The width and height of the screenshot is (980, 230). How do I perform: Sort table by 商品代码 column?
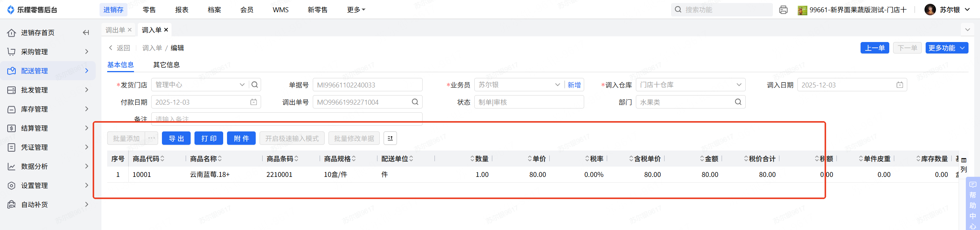pyautogui.click(x=162, y=159)
